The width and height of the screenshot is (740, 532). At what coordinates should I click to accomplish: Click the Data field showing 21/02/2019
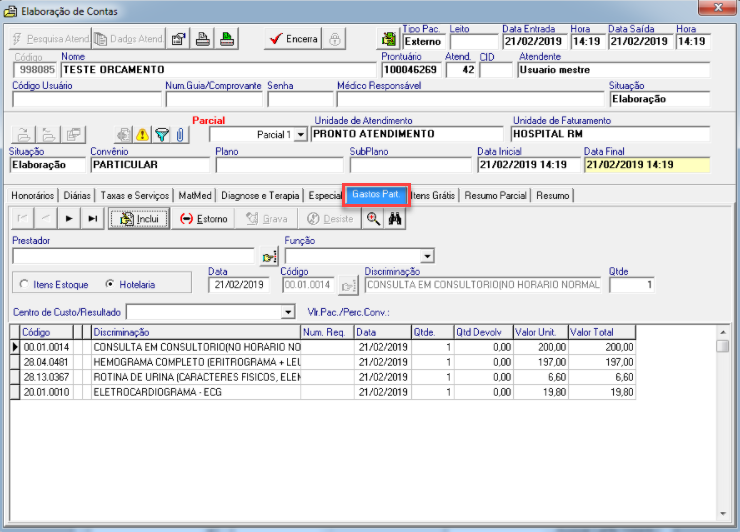pos(239,285)
